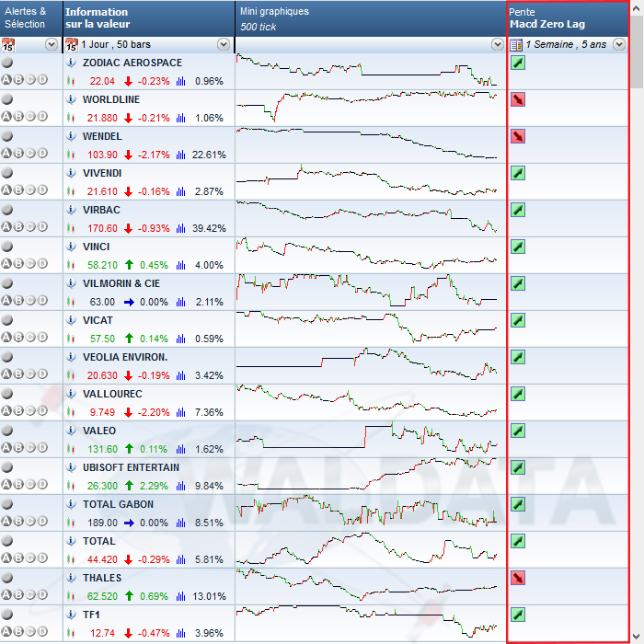644x644 pixels.
Task: Click VIRBAC volume percentage 39.42%
Action: point(209,228)
